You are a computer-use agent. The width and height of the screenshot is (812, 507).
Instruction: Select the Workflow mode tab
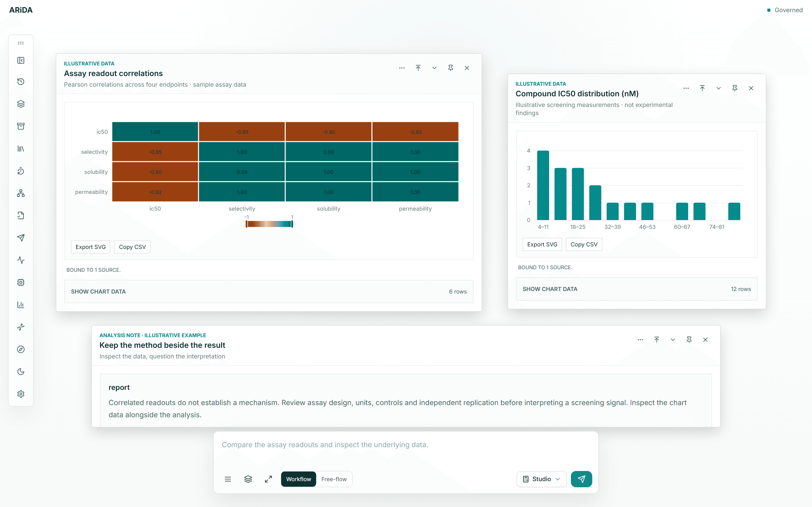pos(298,479)
